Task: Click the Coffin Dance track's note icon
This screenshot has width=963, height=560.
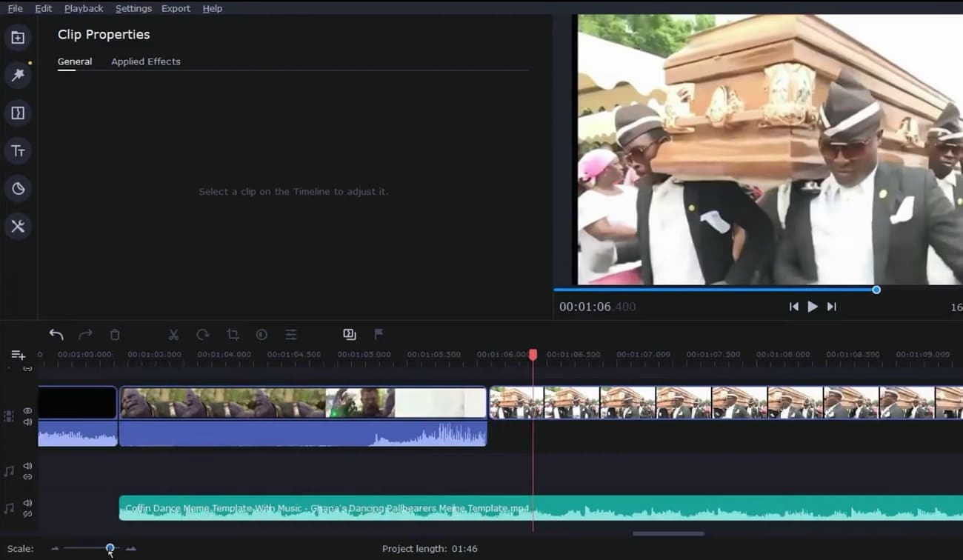Action: pos(9,508)
